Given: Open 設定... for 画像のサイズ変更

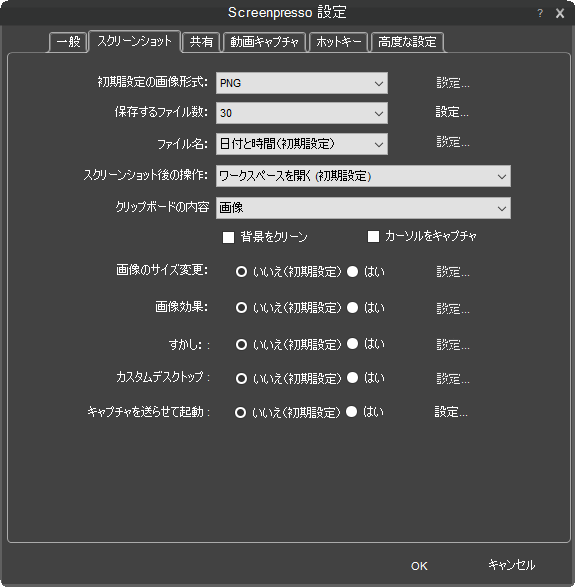Looking at the screenshot, I should click(x=453, y=271).
